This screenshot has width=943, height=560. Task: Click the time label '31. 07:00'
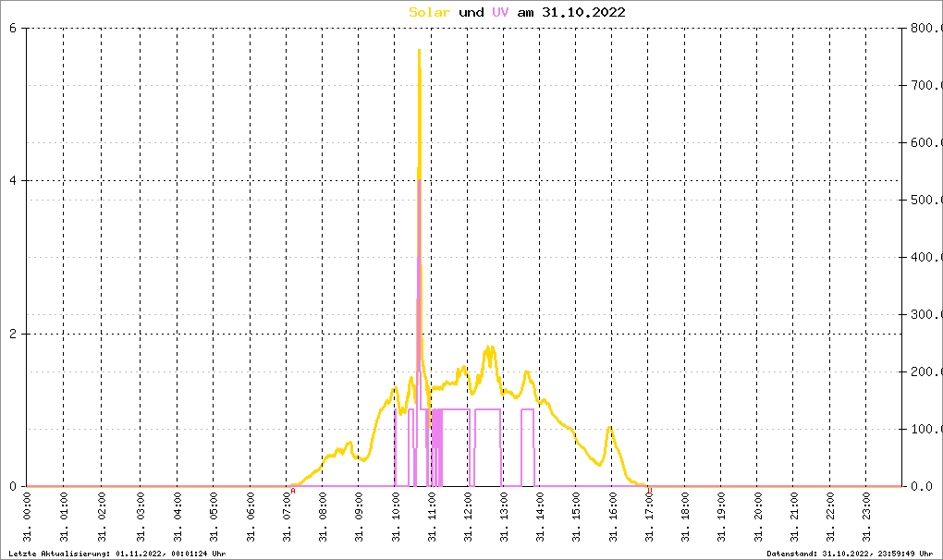[287, 517]
